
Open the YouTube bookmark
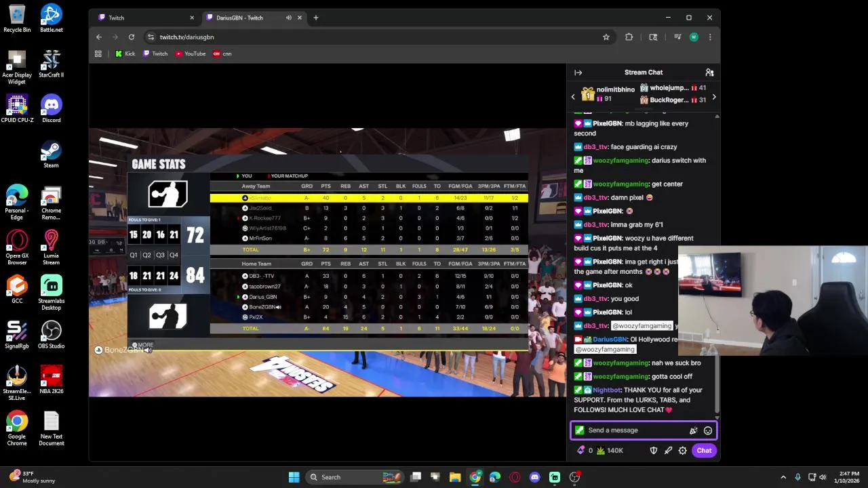click(191, 54)
